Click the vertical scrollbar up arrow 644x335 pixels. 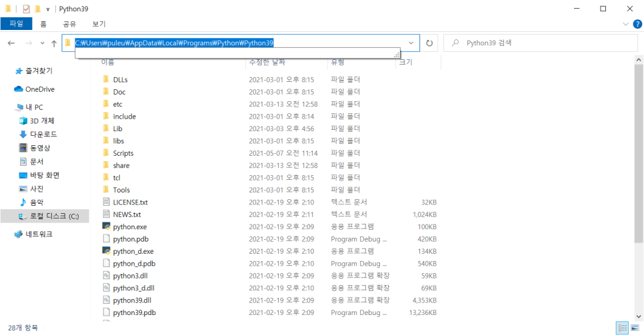[639, 60]
